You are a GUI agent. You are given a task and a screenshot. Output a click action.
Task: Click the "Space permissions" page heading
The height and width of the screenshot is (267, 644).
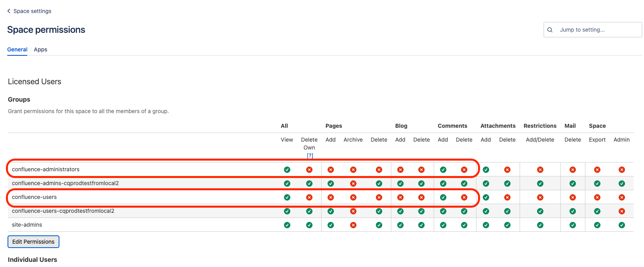pos(46,30)
